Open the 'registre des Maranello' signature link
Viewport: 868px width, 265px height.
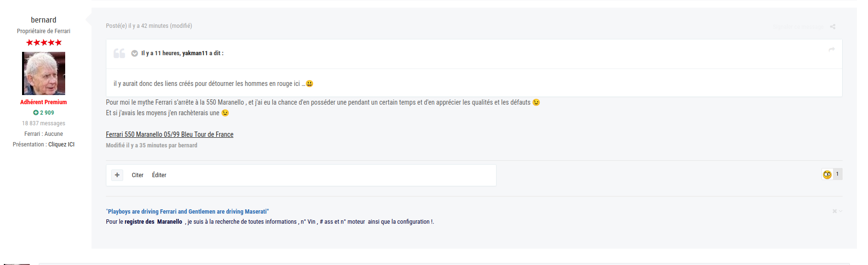point(153,222)
